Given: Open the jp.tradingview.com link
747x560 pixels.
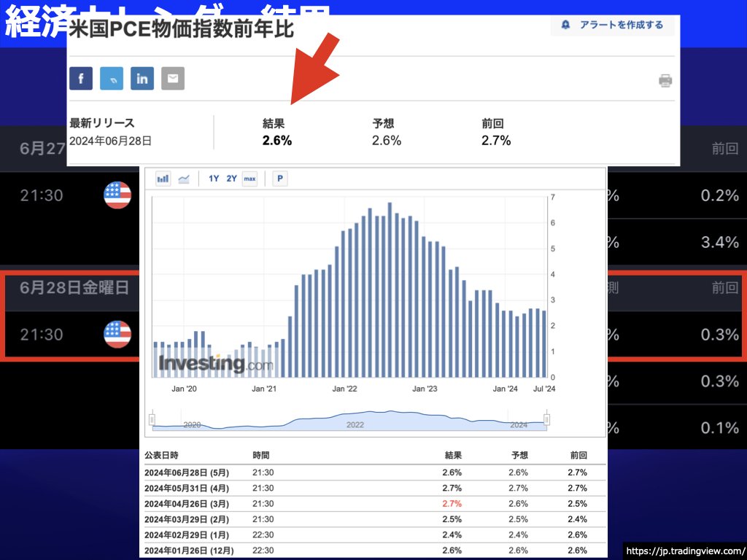Looking at the screenshot, I should click(x=683, y=551).
